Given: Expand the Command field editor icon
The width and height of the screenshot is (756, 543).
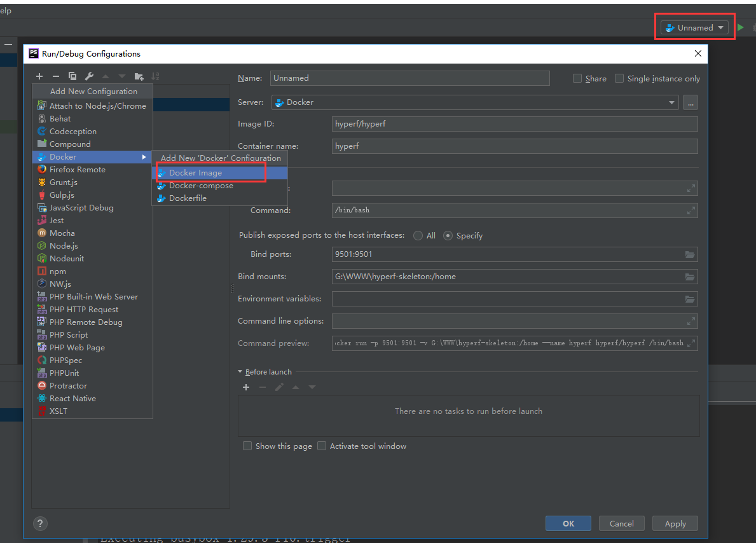Looking at the screenshot, I should (x=691, y=210).
